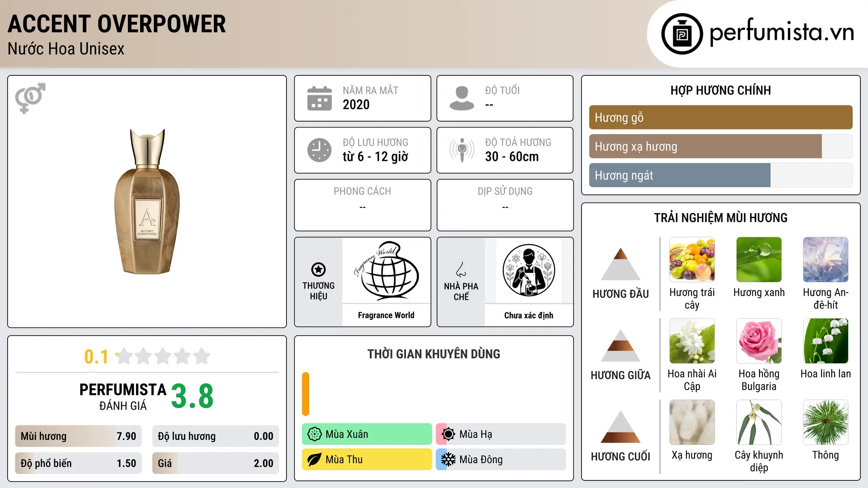Click the HỢP HƯƠNG CHÍNH heading
The image size is (868, 488).
point(721,90)
